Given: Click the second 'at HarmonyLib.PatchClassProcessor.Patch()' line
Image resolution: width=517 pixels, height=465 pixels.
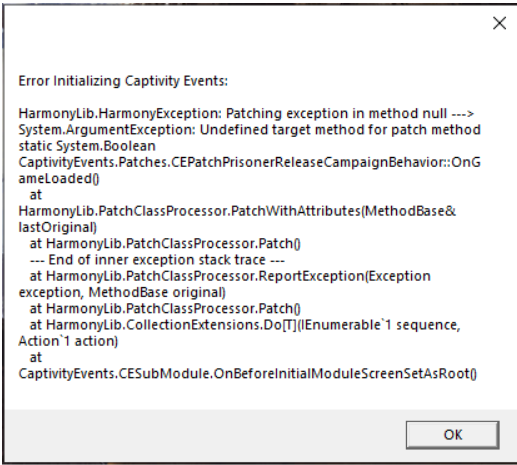Looking at the screenshot, I should 165,309.
